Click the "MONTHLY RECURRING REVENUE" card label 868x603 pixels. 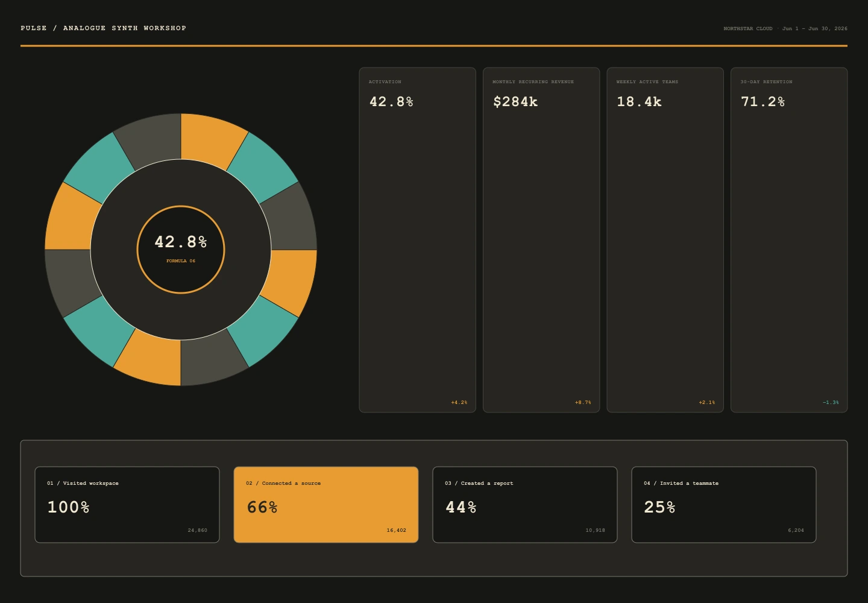[533, 82]
